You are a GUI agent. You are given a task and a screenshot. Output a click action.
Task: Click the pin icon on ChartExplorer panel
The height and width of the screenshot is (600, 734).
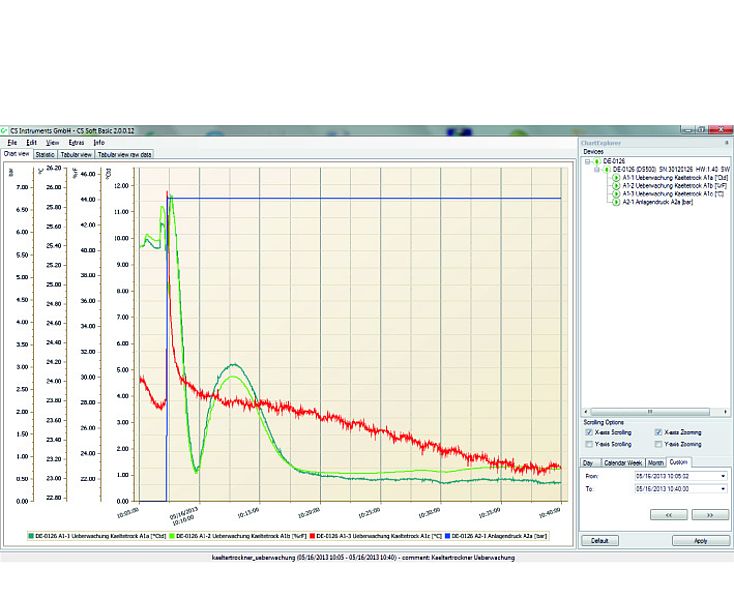(x=726, y=142)
